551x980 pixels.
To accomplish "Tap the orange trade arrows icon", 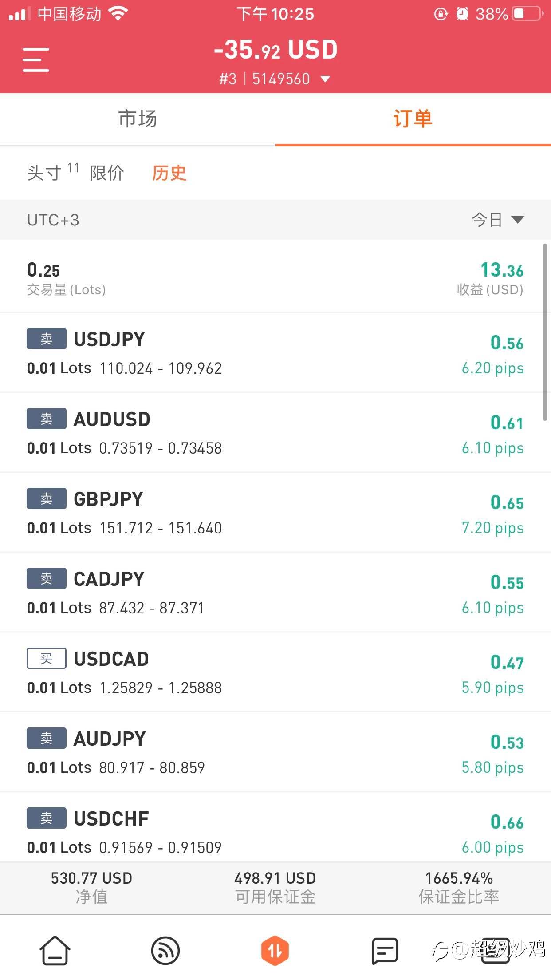I will click(x=275, y=950).
